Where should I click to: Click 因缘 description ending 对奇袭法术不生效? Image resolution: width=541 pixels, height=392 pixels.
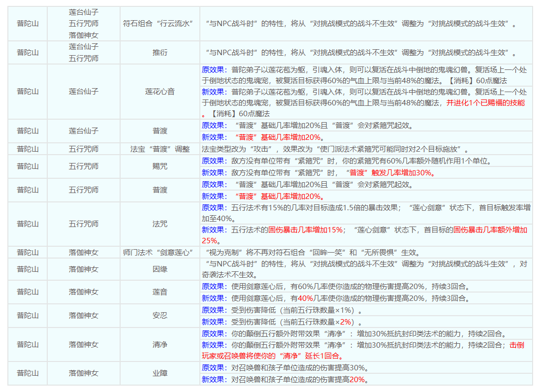click(x=364, y=269)
